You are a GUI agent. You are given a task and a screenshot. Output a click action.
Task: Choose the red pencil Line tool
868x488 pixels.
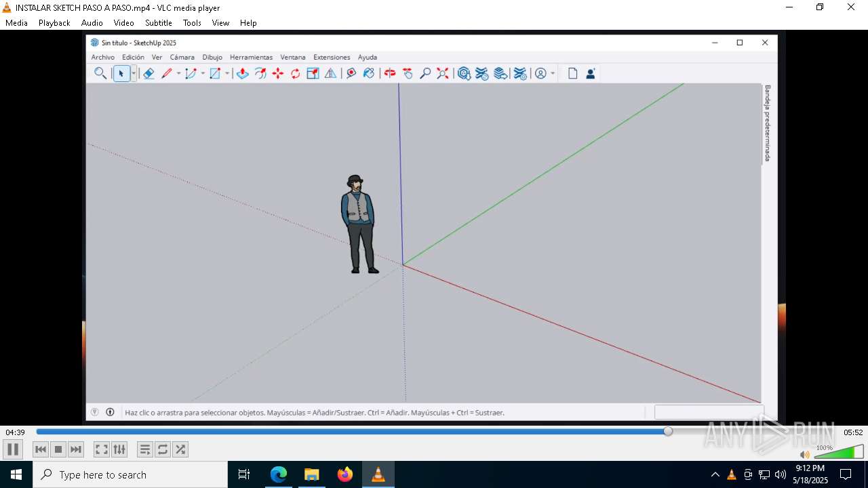pyautogui.click(x=167, y=73)
